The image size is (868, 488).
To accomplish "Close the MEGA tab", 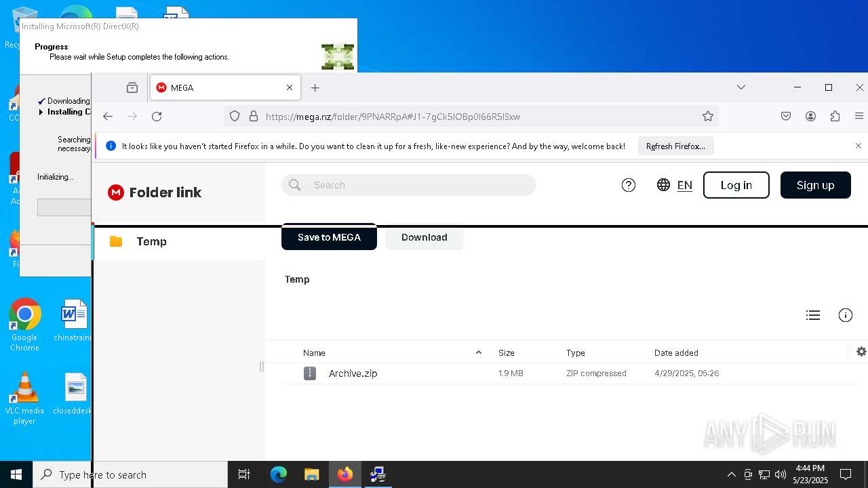I will (x=290, y=87).
